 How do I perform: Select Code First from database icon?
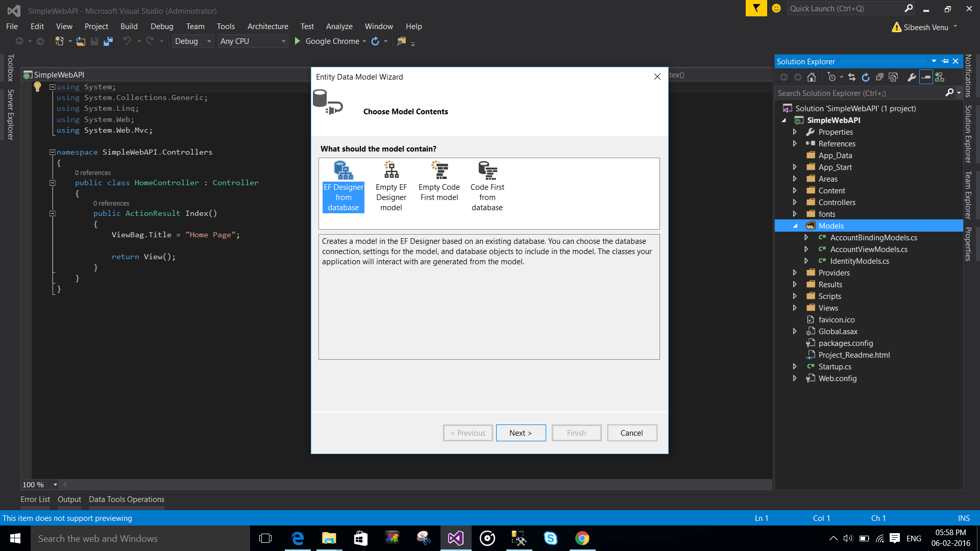(x=487, y=170)
